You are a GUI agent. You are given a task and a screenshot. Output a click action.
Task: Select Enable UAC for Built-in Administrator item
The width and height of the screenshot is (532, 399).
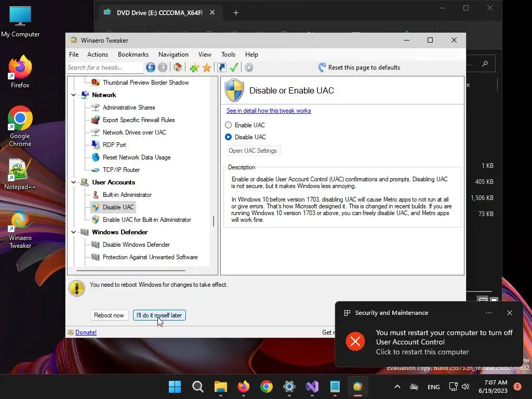[147, 220]
